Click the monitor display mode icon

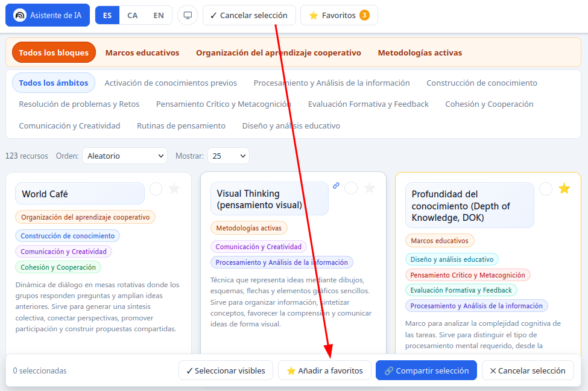point(188,15)
